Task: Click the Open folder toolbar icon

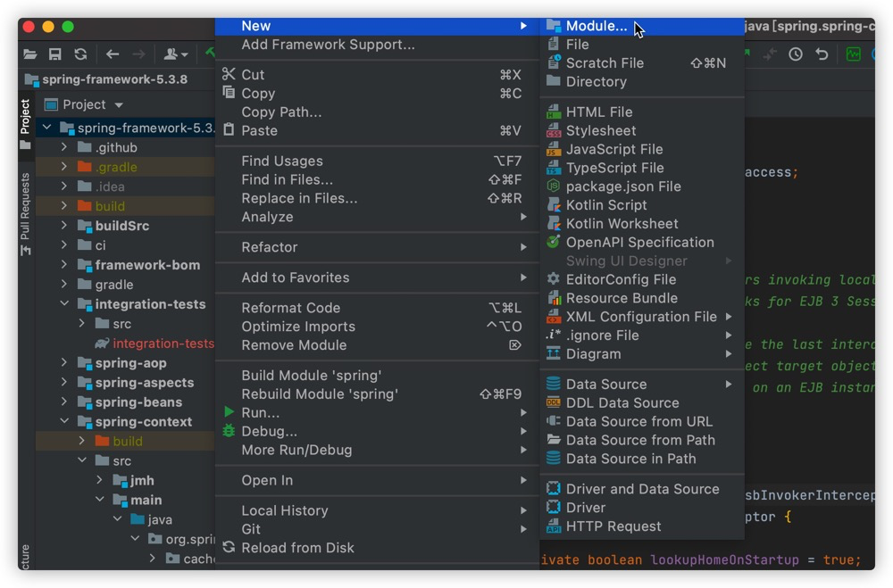Action: point(30,54)
